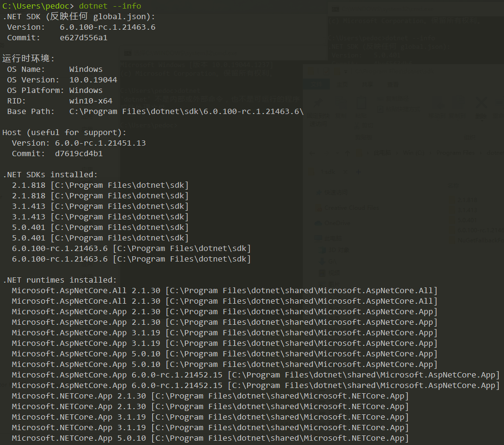504x445 pixels.
Task: Open the Quick Access Toolbar customize dropdown
Action: [x=346, y=71]
